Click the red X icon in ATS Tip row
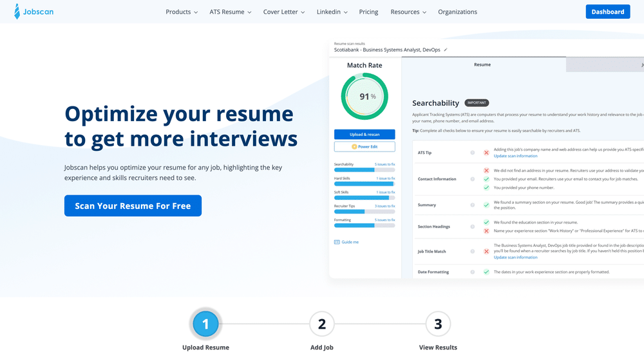Viewport: 644px width, 352px height. [486, 153]
